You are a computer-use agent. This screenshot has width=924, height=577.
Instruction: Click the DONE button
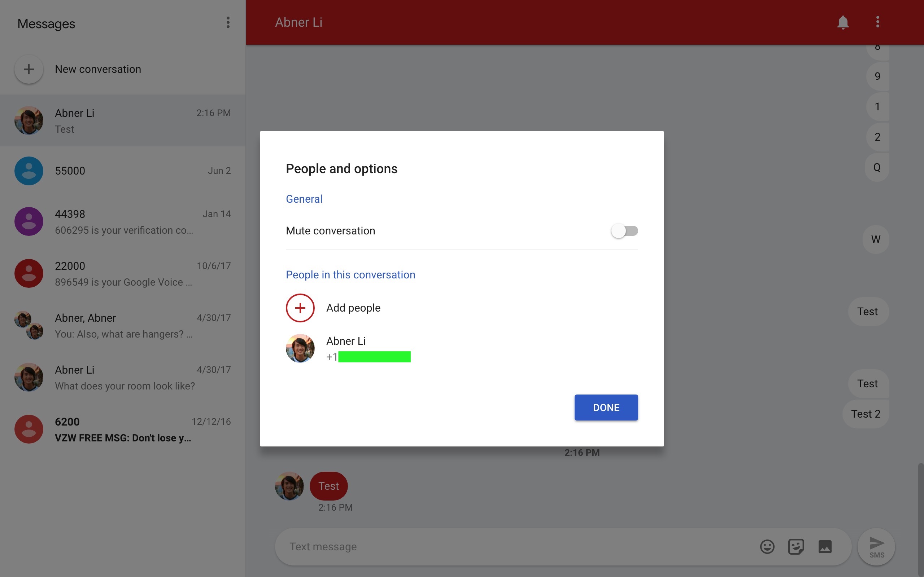pos(606,407)
